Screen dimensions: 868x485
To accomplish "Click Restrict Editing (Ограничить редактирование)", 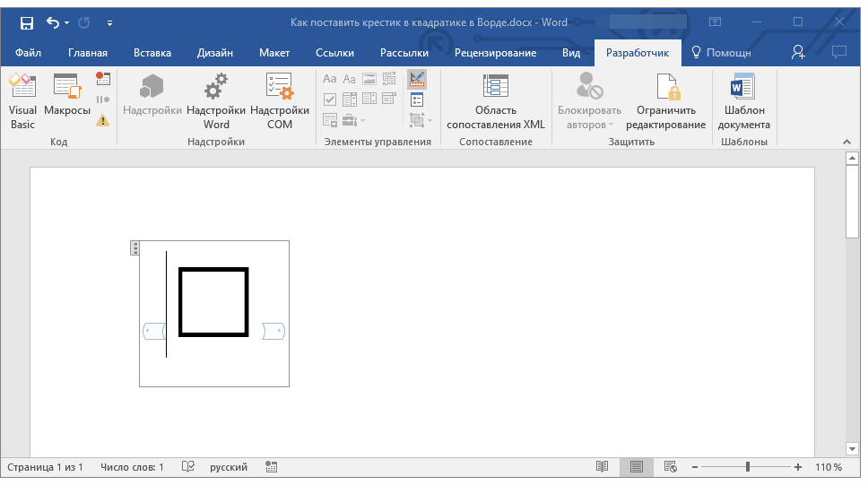I will tap(665, 100).
